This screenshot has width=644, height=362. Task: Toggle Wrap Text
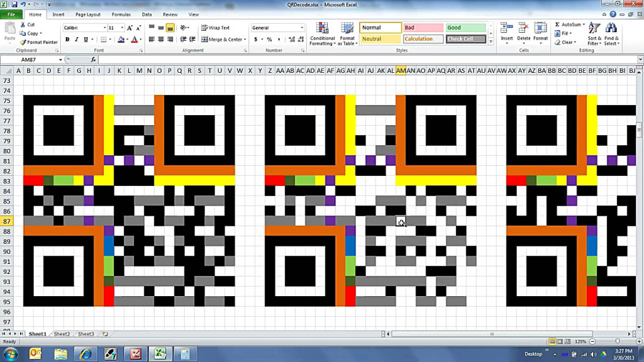click(x=215, y=27)
